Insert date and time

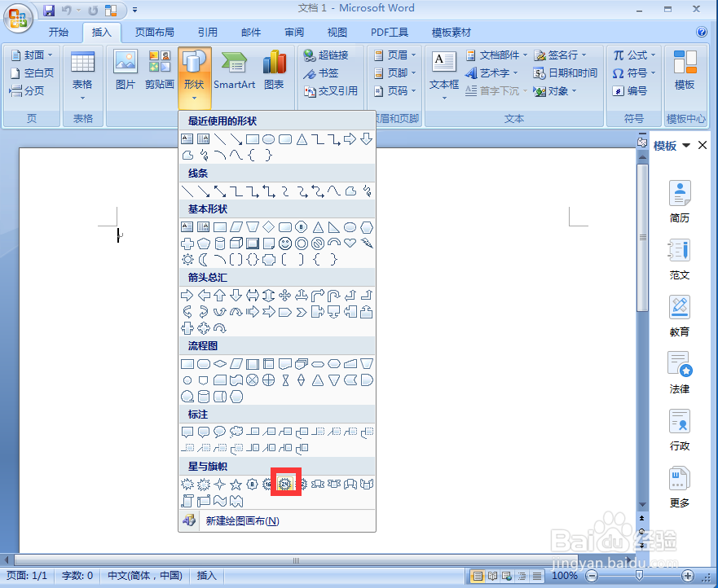pyautogui.click(x=565, y=72)
